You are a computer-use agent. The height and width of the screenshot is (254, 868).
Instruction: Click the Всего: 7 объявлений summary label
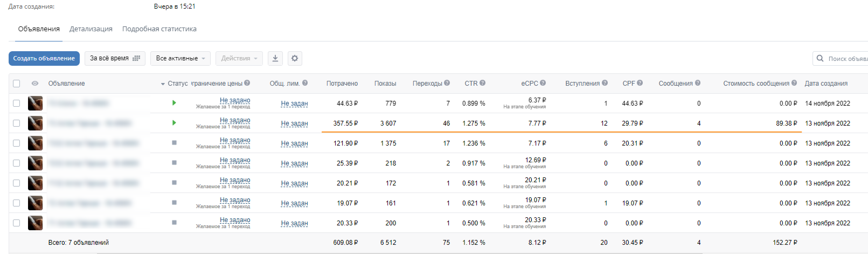point(79,243)
